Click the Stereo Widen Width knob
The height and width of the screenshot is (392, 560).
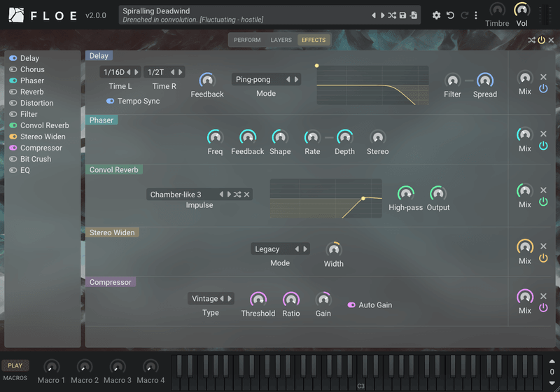click(x=334, y=250)
